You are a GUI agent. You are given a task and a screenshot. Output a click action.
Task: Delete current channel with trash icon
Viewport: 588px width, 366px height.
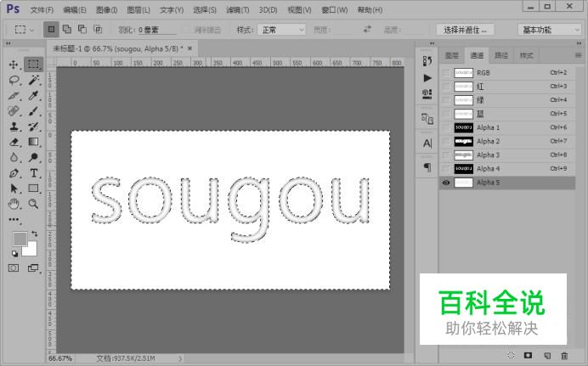[564, 355]
